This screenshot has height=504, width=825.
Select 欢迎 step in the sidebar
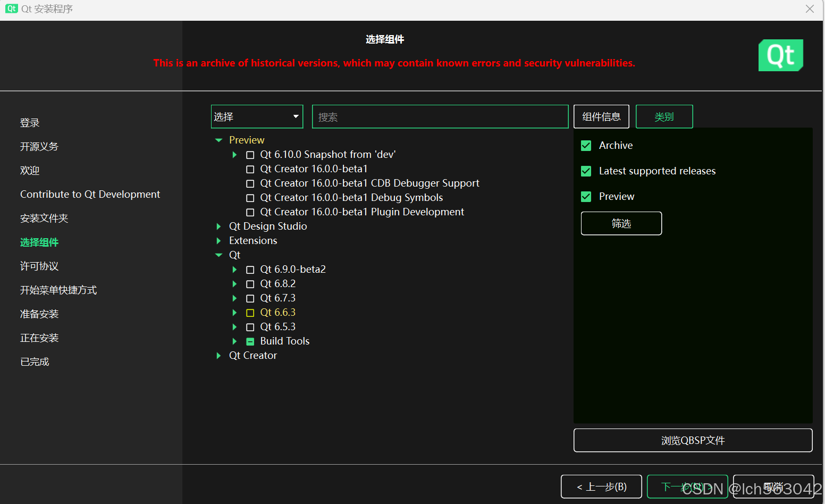tap(30, 171)
